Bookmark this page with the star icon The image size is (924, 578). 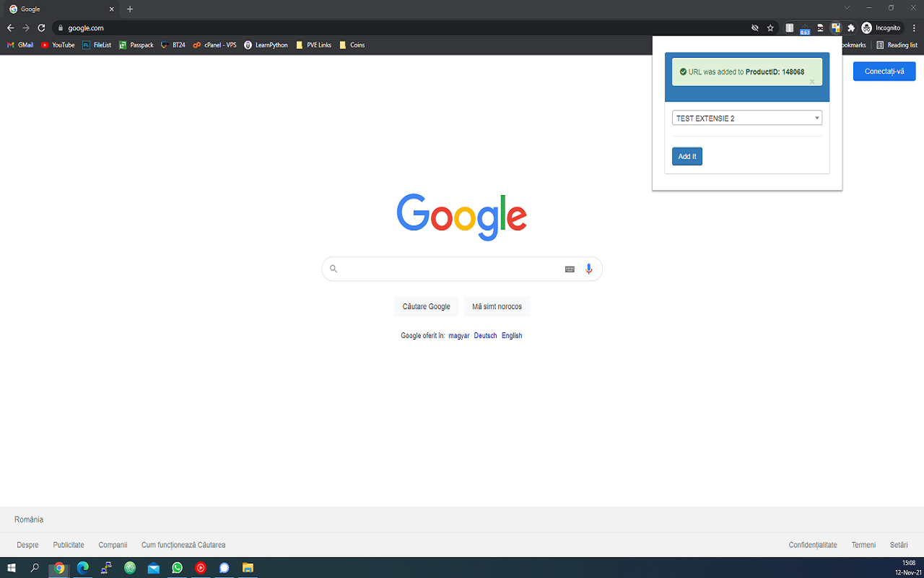pyautogui.click(x=770, y=27)
